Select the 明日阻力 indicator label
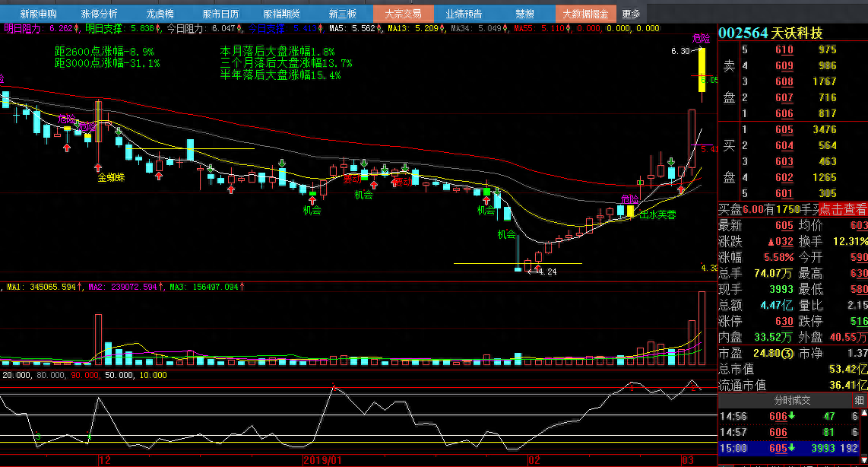 click(x=24, y=28)
